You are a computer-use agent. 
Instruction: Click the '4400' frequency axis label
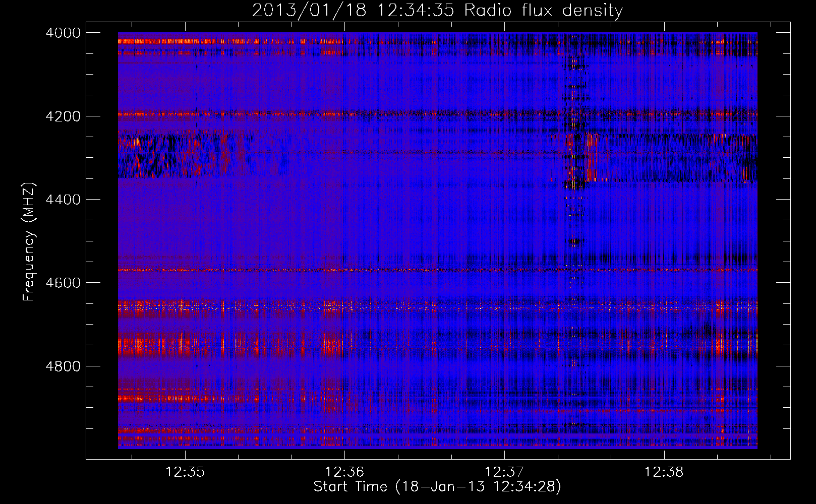tap(63, 200)
